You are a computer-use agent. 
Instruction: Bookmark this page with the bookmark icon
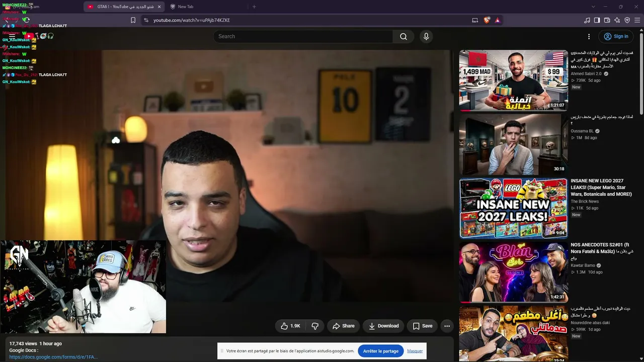pos(133,20)
